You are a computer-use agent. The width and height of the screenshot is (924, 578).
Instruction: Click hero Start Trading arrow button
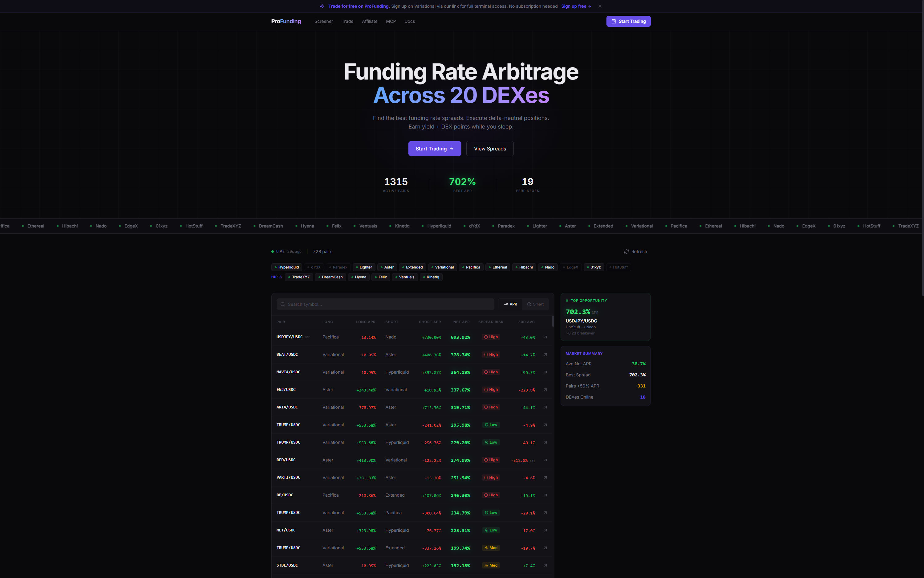click(435, 149)
